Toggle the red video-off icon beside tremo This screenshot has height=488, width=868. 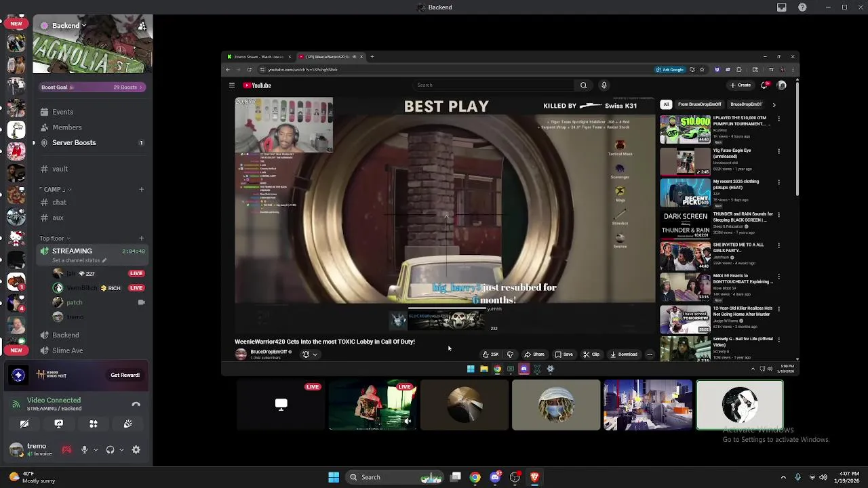66,449
